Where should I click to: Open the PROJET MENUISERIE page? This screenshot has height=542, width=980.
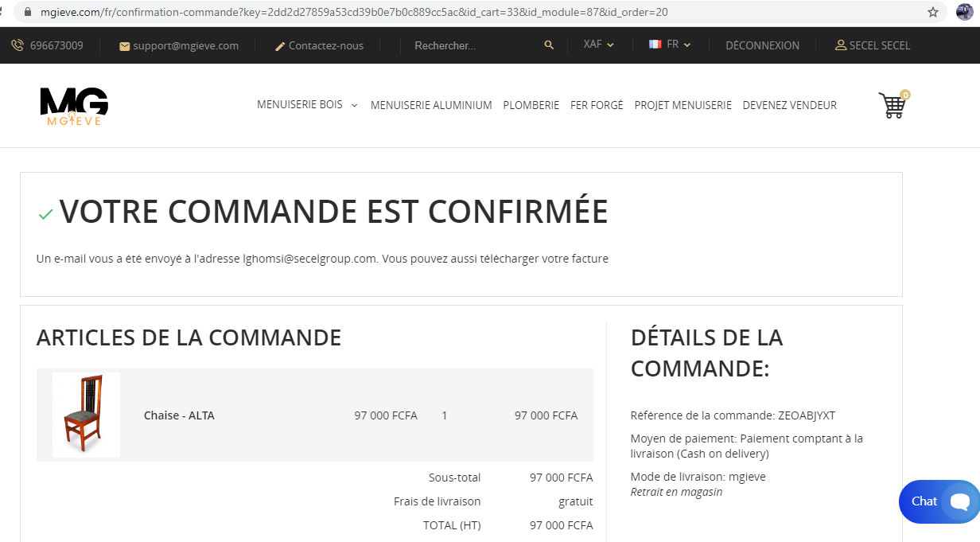pyautogui.click(x=682, y=105)
